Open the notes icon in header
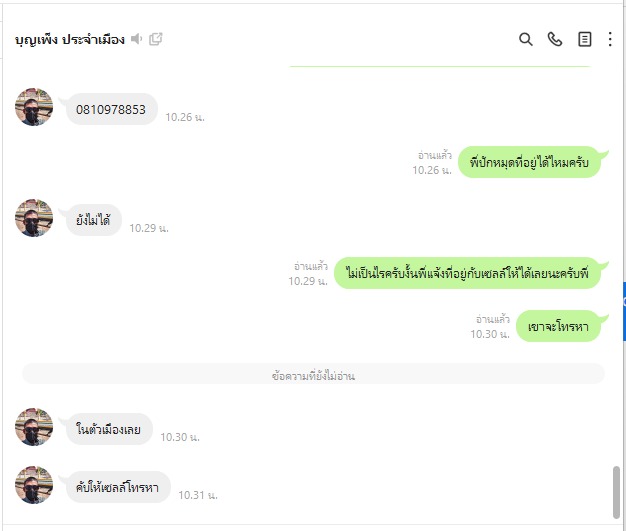Viewport: 626px width, 531px height. tap(584, 39)
